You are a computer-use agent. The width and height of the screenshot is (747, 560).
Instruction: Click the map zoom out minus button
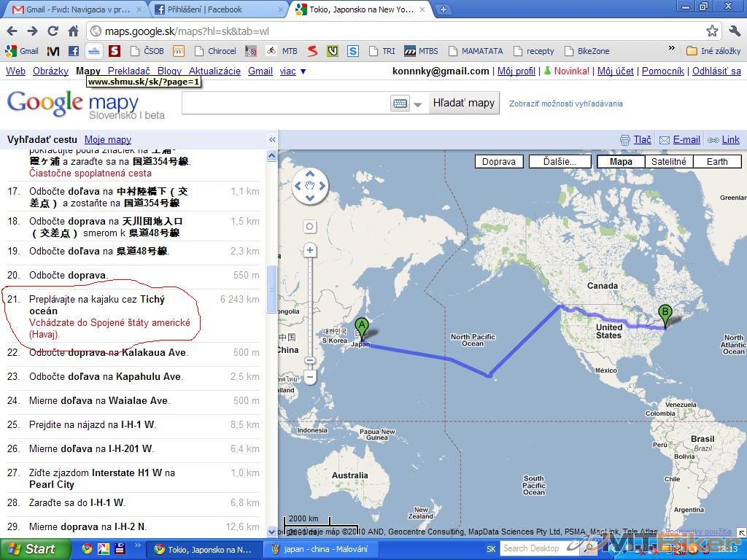coord(310,378)
